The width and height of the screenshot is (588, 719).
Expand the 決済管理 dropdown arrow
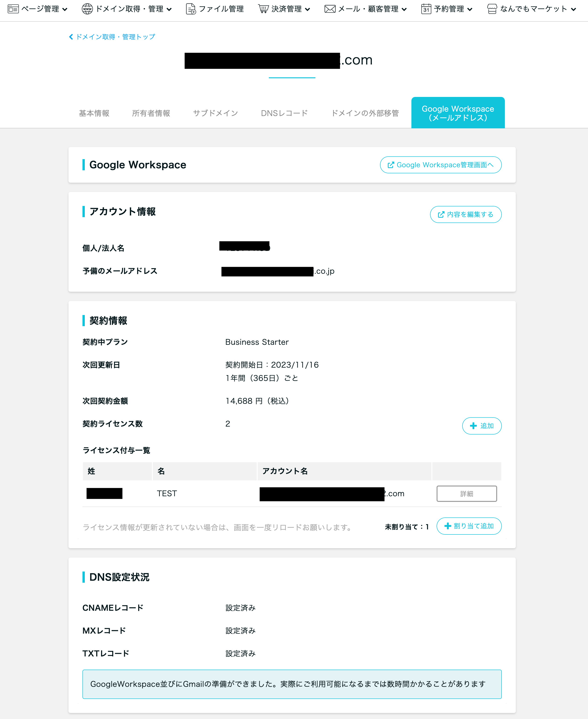coord(307,10)
